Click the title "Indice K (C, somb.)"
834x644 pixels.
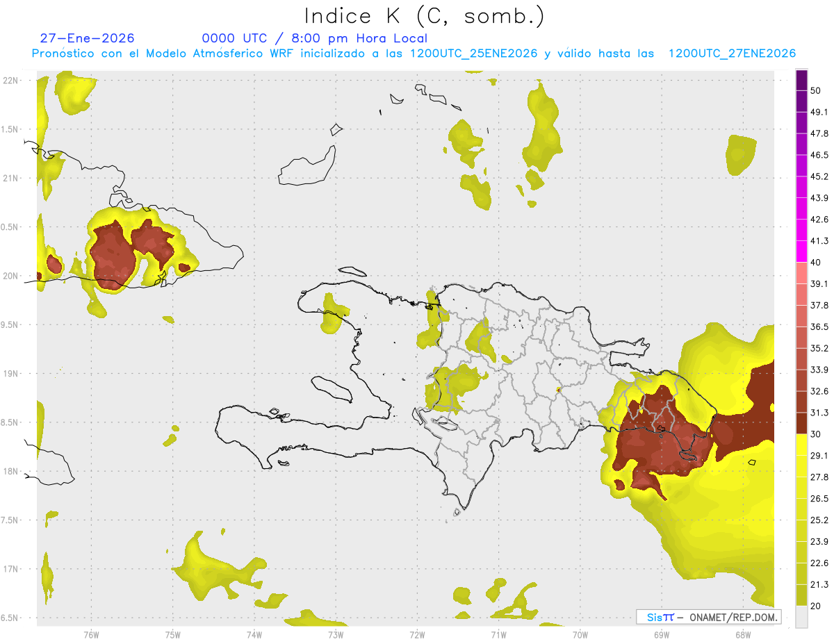tap(425, 16)
